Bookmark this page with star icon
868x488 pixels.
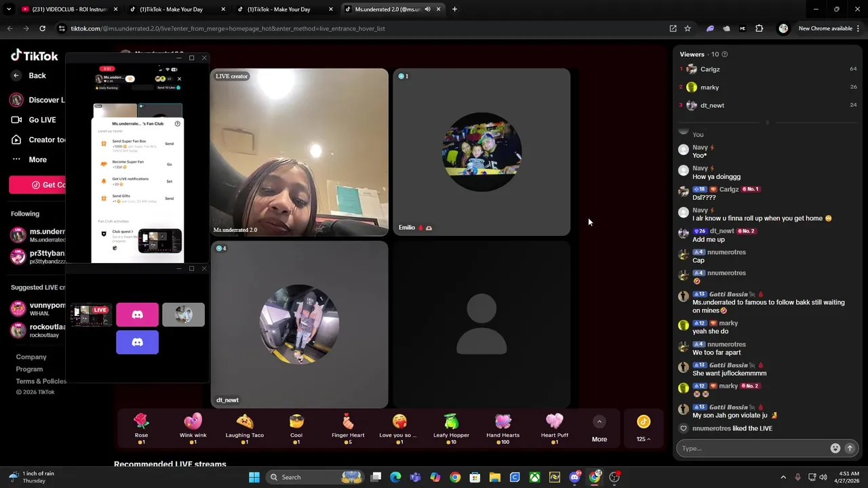pyautogui.click(x=687, y=28)
